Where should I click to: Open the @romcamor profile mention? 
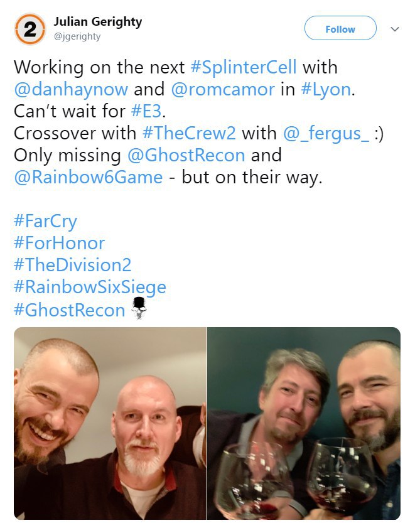(223, 89)
